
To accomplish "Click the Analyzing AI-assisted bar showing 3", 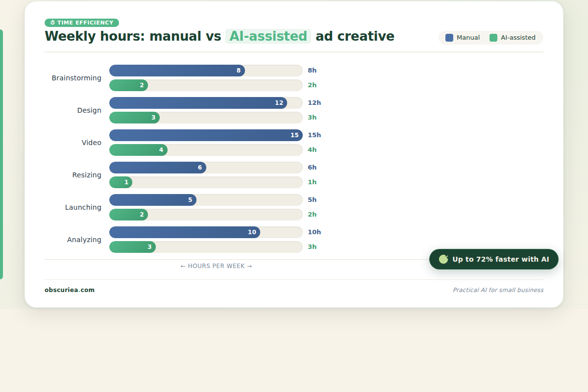I will click(x=132, y=247).
